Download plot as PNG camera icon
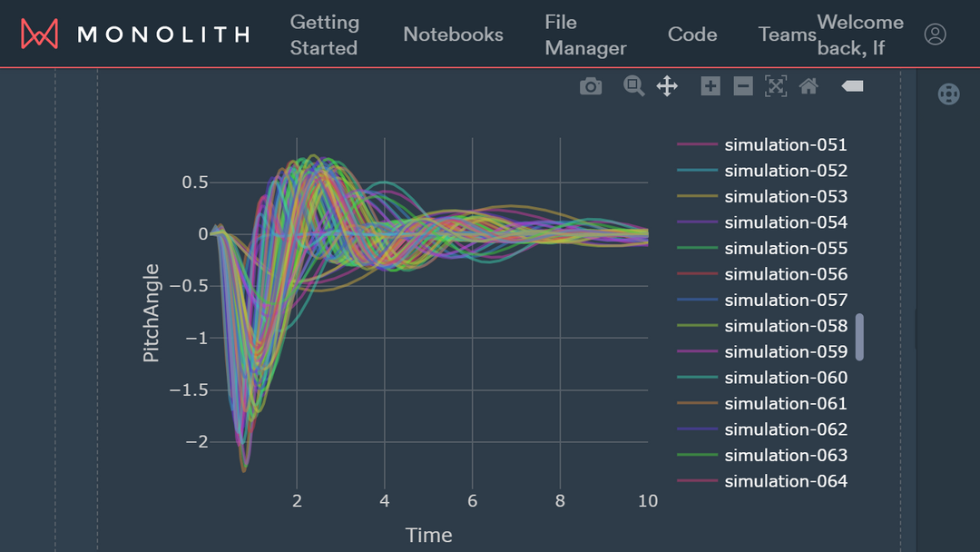The height and width of the screenshot is (552, 980). click(591, 86)
